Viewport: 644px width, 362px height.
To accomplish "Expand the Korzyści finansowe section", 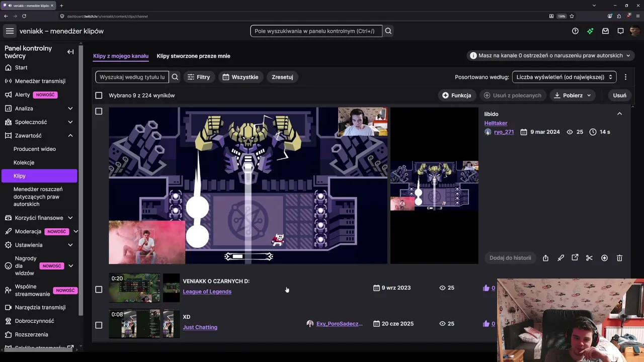I will tap(70, 218).
